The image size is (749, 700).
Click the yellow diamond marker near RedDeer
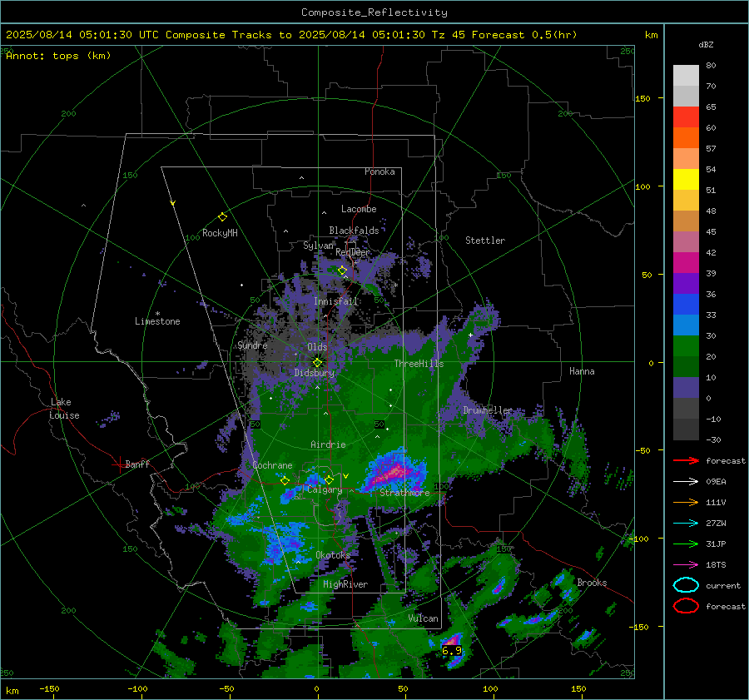coord(342,271)
